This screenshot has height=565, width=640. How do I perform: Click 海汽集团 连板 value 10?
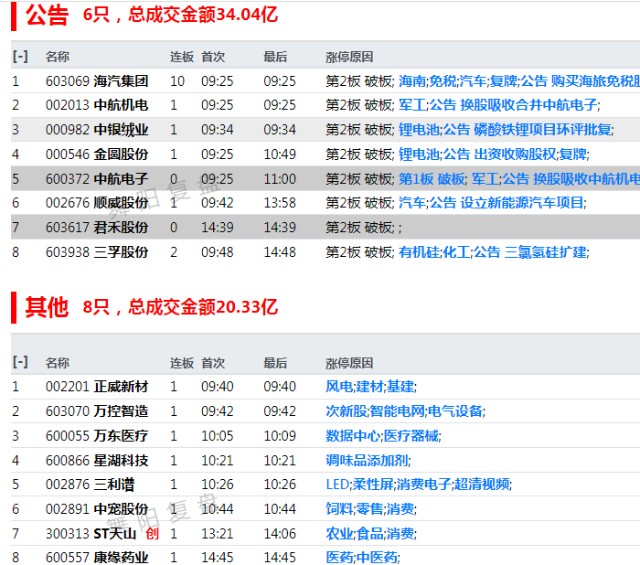click(177, 81)
